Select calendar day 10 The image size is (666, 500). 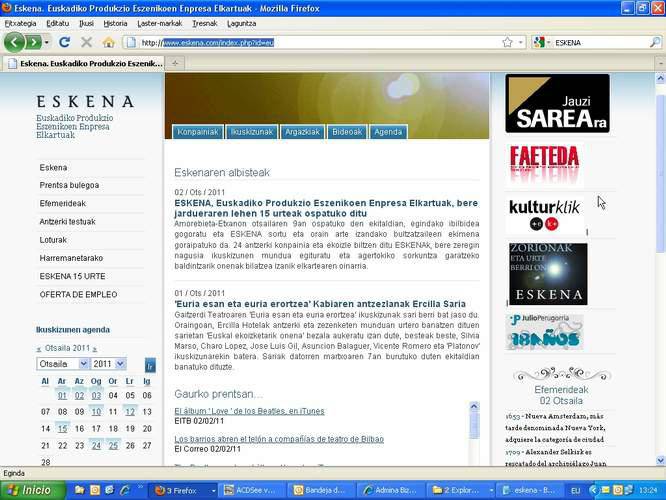coord(96,412)
